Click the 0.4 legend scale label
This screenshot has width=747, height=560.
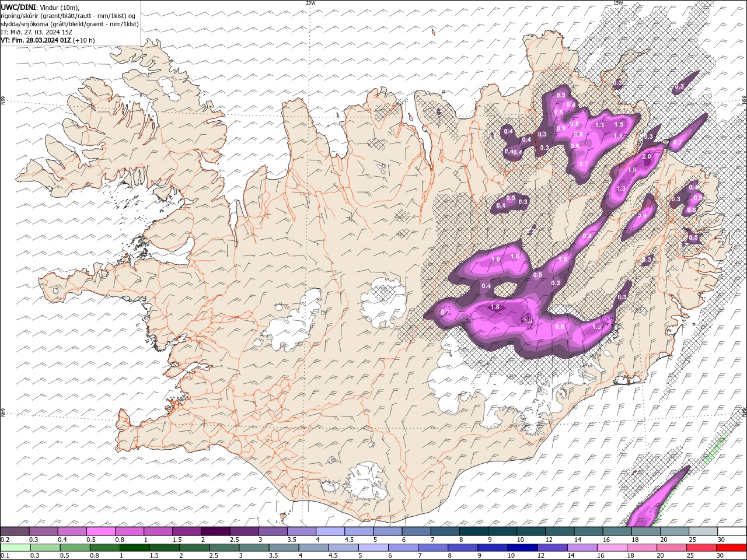62,540
